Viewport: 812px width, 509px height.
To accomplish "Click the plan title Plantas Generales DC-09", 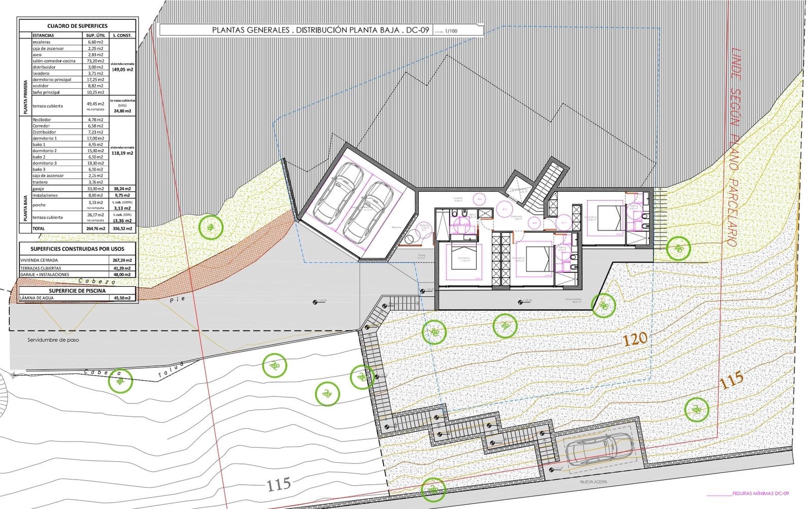I will click(321, 30).
